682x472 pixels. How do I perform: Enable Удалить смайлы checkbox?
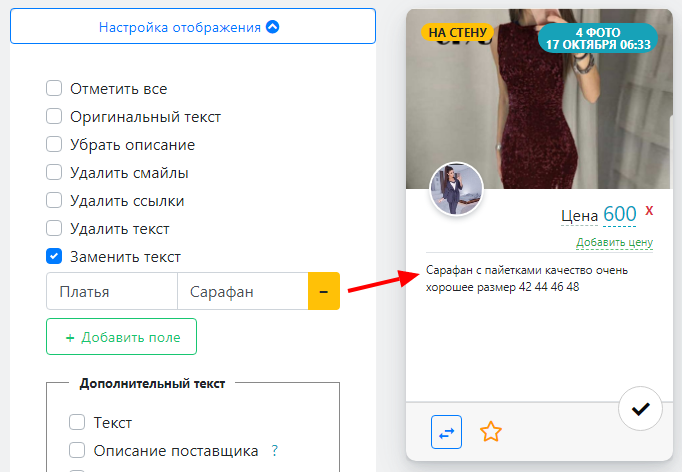(x=54, y=173)
